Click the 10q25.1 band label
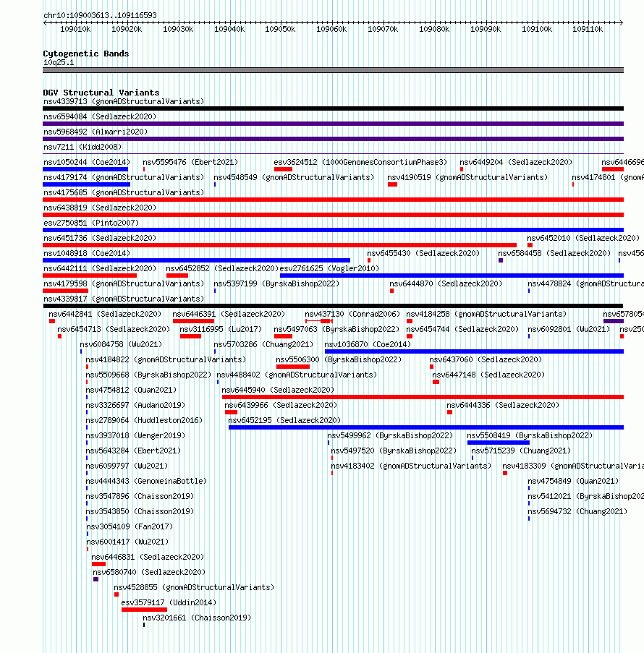 pyautogui.click(x=59, y=63)
